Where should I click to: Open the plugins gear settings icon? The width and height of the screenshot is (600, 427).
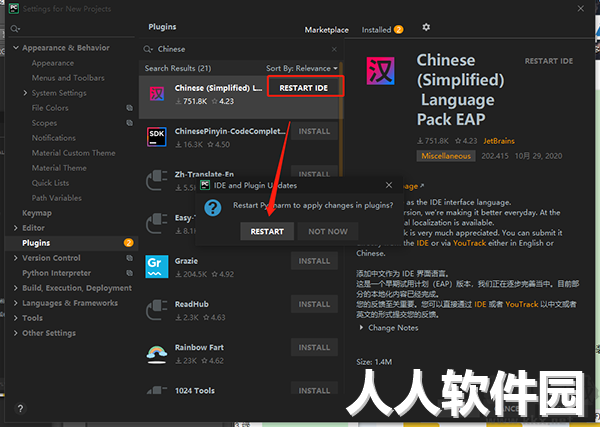coord(426,27)
